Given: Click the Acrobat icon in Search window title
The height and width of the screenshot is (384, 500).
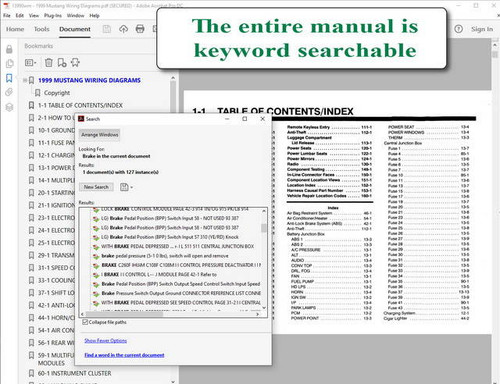Looking at the screenshot, I should [x=81, y=119].
